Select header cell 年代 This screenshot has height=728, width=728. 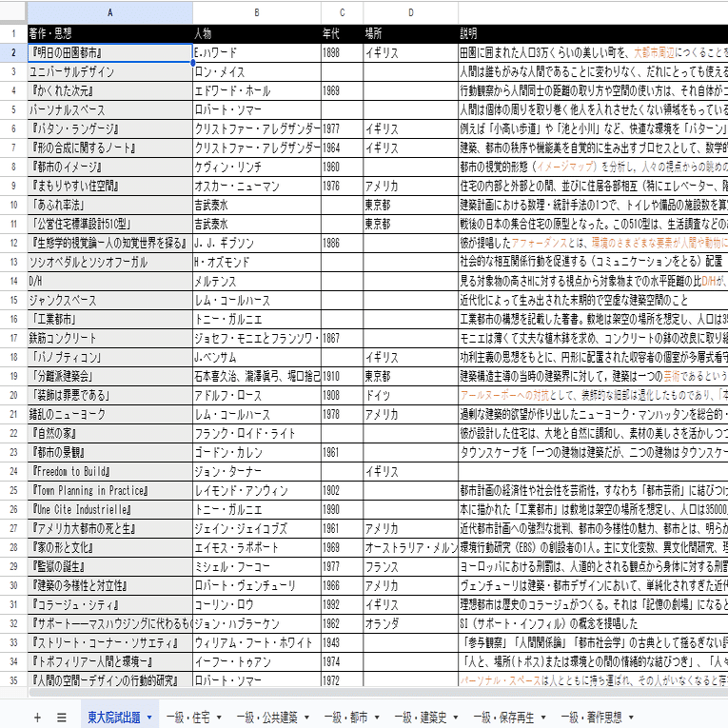[343, 33]
